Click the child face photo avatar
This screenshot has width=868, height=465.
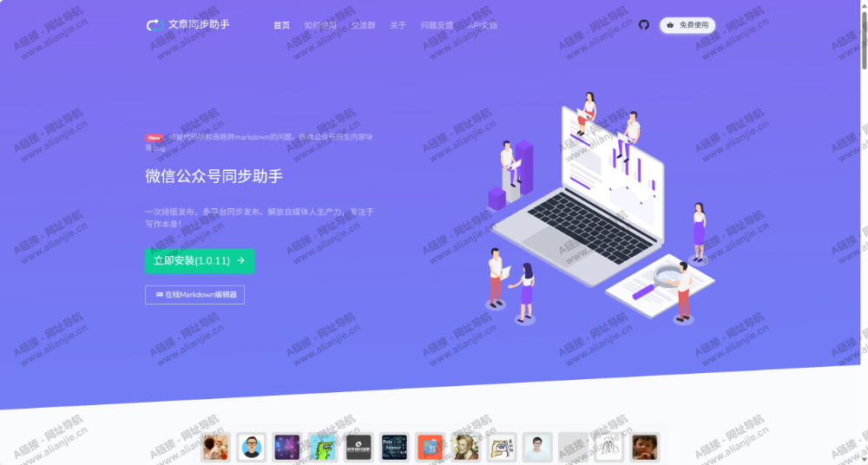(644, 448)
